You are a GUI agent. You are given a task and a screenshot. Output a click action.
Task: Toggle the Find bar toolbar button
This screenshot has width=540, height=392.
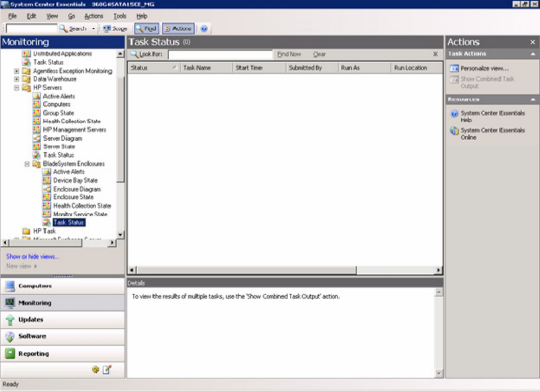(146, 28)
